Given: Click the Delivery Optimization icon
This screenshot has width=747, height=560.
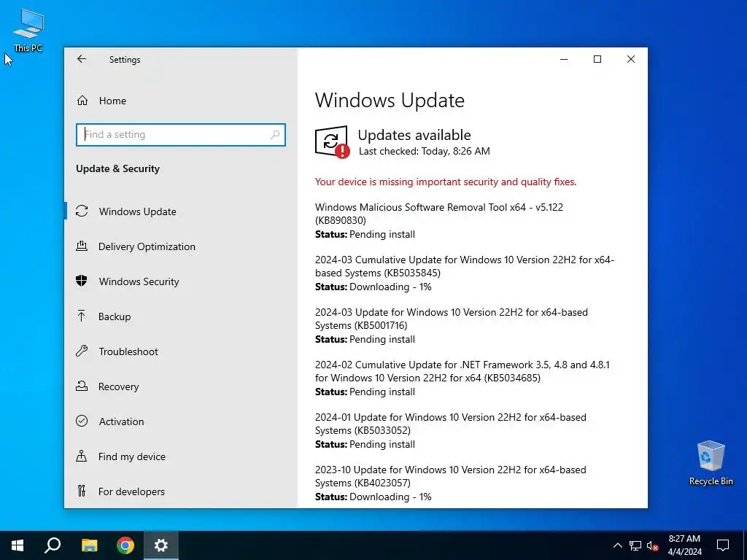Looking at the screenshot, I should coord(82,246).
